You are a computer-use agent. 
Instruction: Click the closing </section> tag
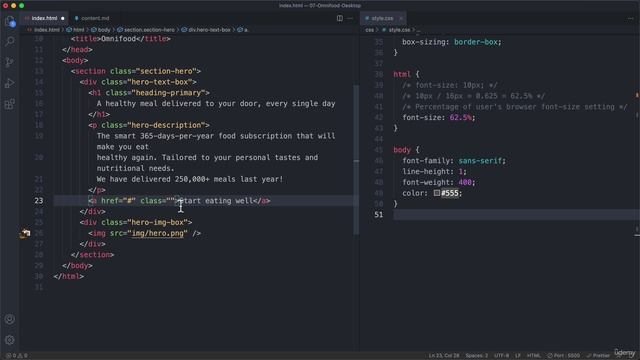coord(92,255)
